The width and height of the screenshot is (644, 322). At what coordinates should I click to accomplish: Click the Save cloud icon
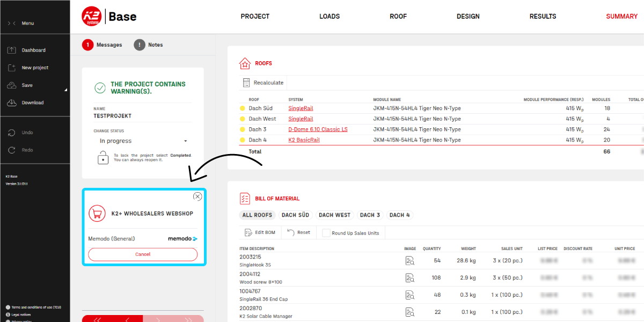tap(12, 85)
